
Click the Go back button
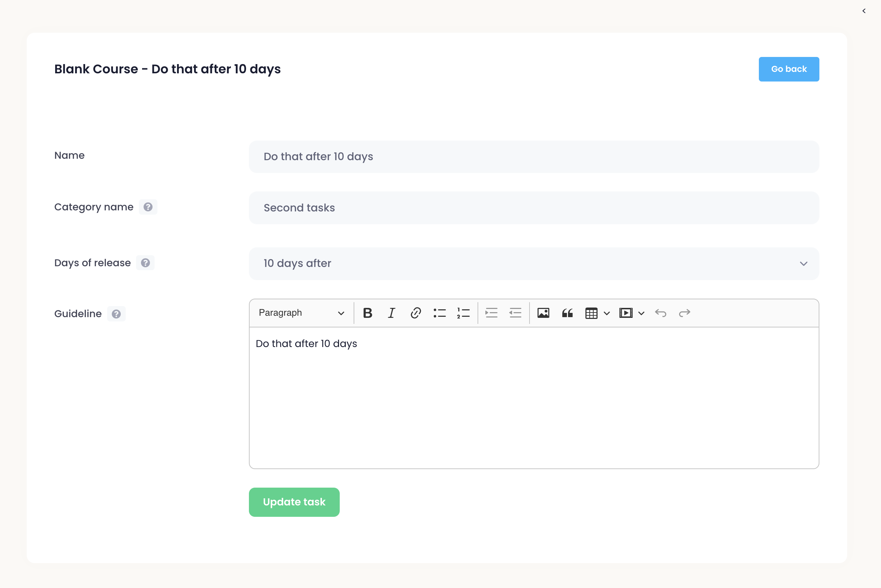coord(788,69)
